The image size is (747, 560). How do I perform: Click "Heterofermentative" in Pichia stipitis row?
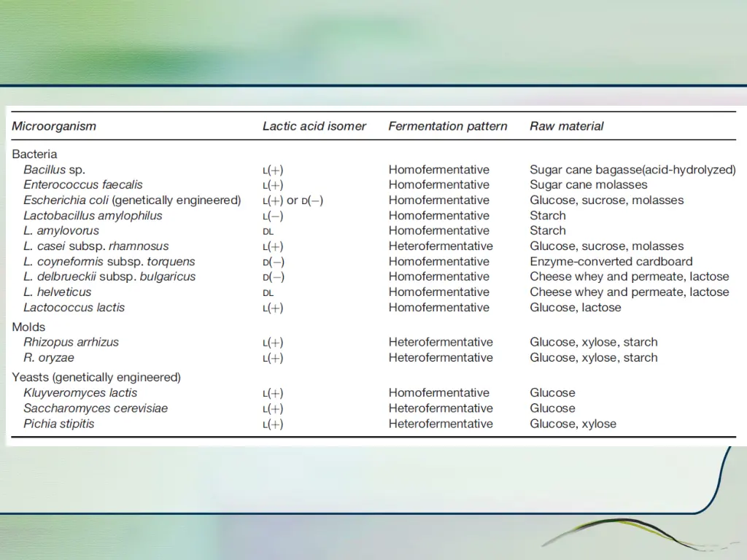coord(441,424)
